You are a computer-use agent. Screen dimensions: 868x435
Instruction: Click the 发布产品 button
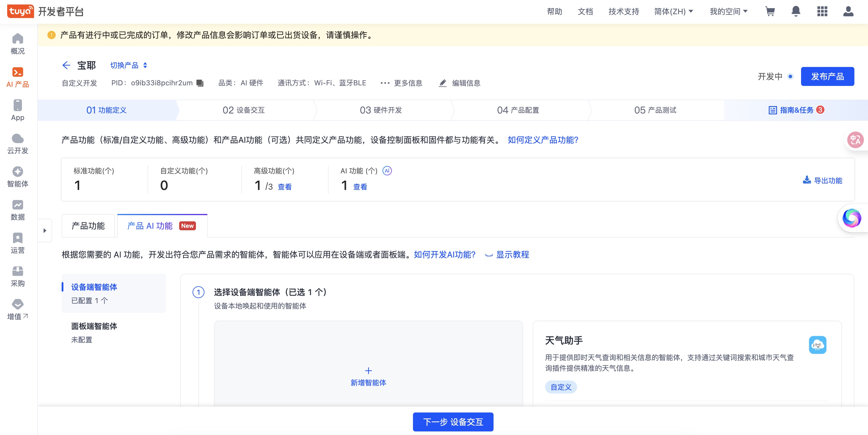tap(827, 76)
